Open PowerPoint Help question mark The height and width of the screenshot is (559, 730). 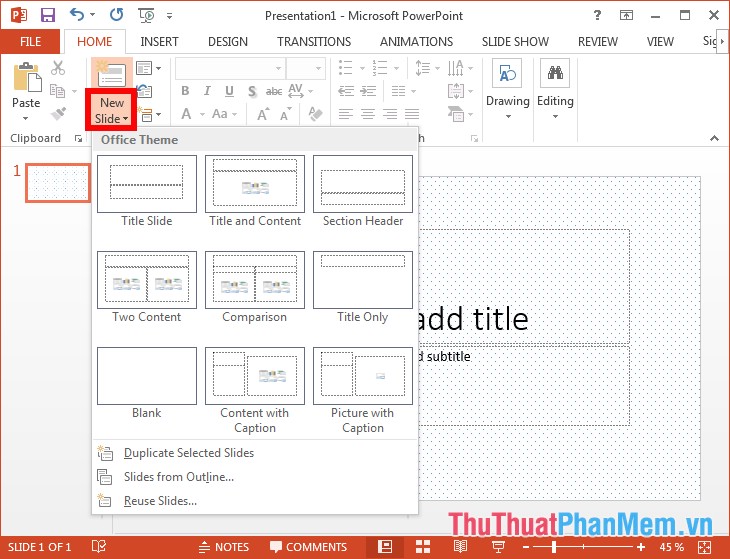pos(597,15)
